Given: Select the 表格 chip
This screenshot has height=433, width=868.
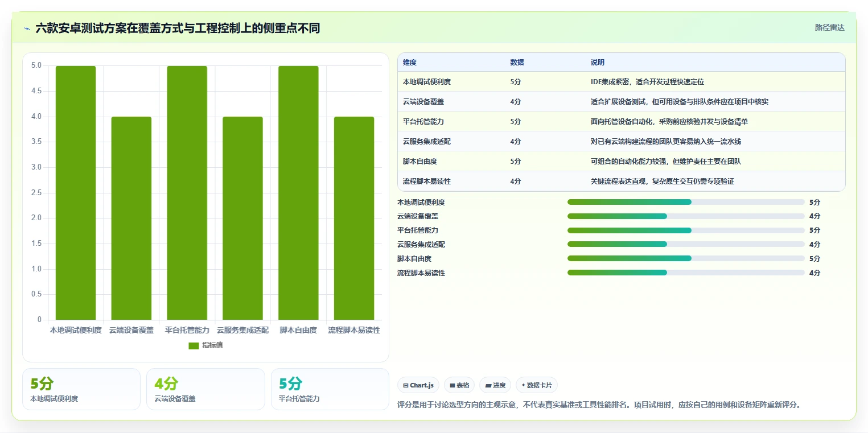Looking at the screenshot, I should coord(459,385).
